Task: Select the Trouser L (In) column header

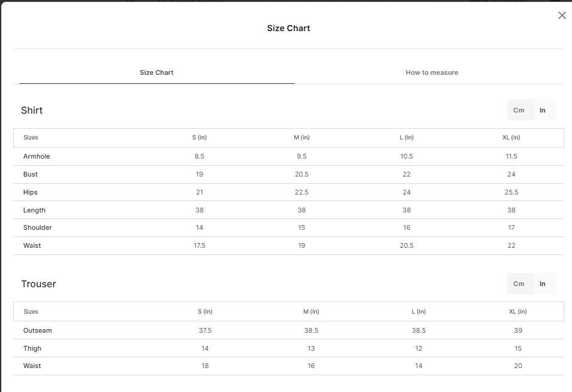Action: click(x=419, y=311)
